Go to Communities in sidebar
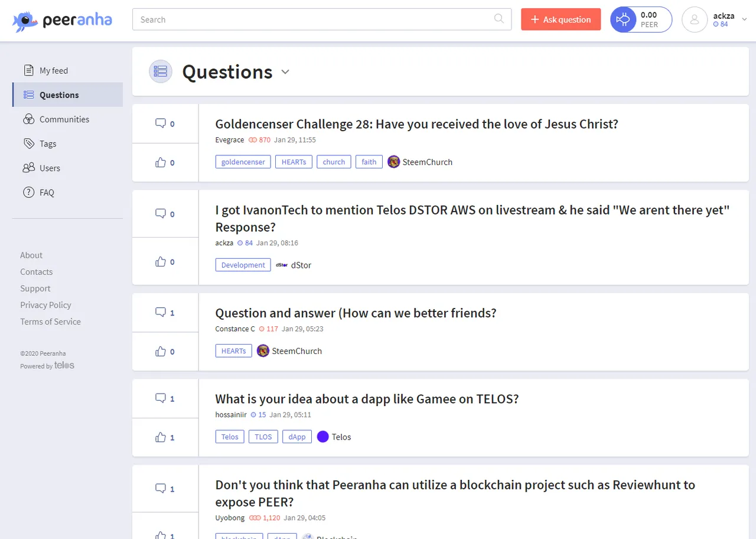756x539 pixels. (x=67, y=119)
